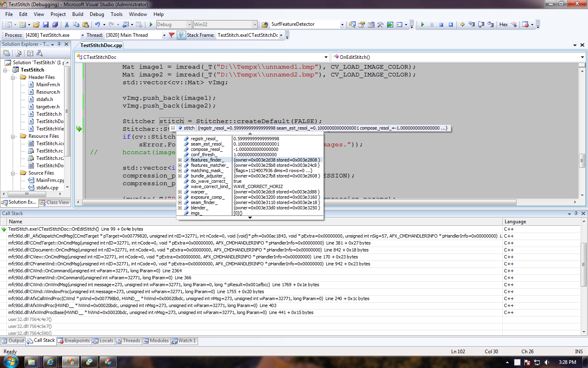Continue execution with debug toolbar play icon

[423, 25]
